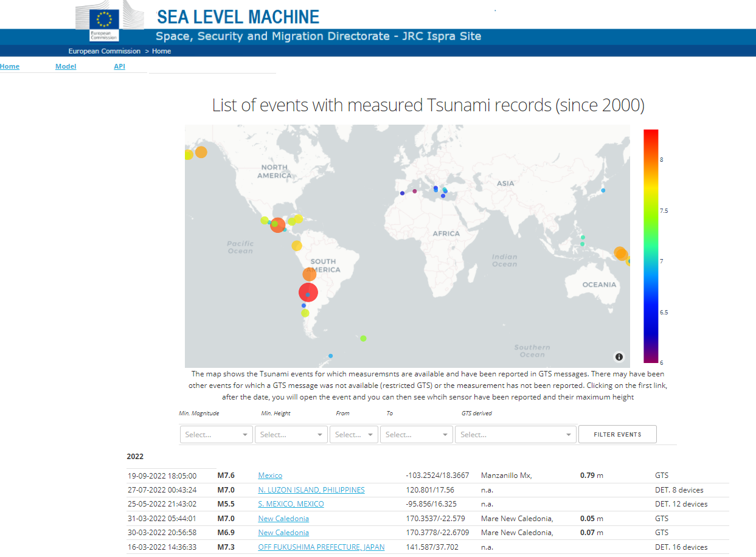Open the API navigation item
The image size is (756, 557).
tap(119, 66)
